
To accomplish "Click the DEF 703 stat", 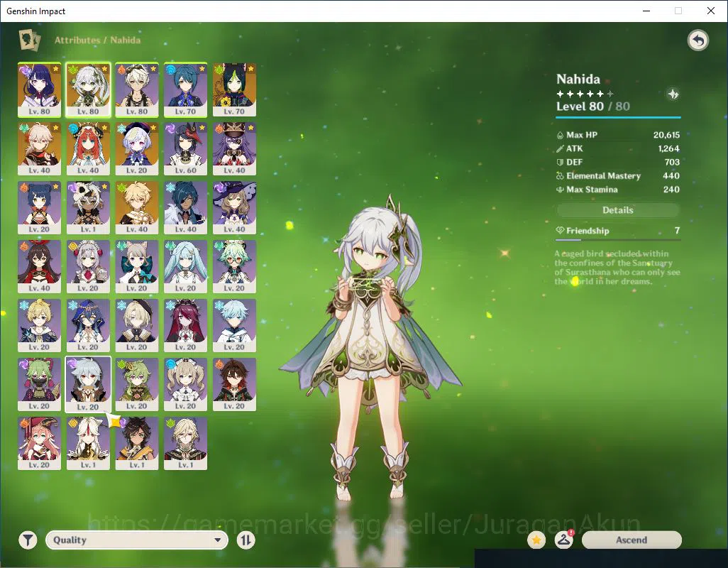I will pos(618,162).
